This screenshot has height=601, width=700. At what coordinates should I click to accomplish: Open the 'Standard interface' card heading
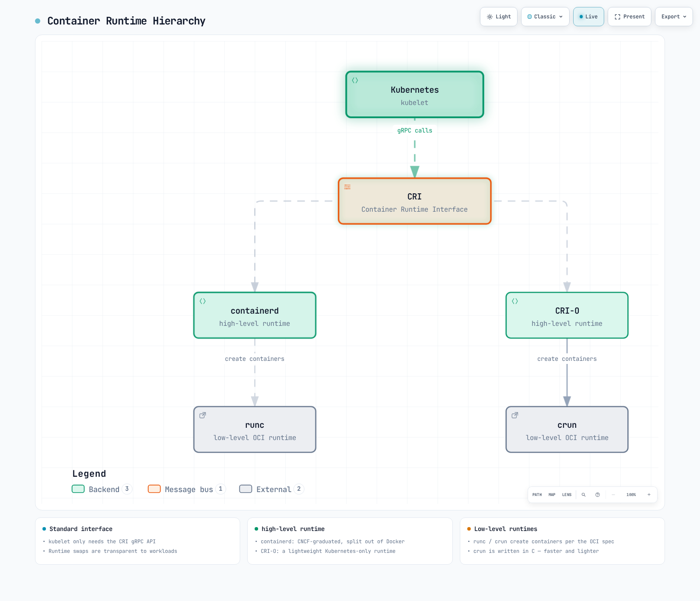(x=81, y=529)
